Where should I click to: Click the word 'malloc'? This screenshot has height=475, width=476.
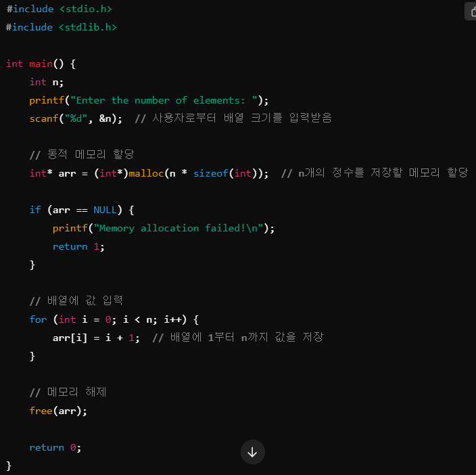146,173
